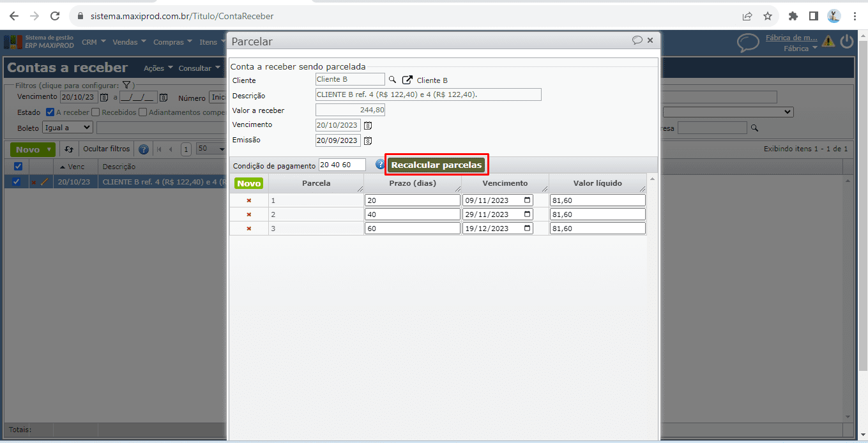Close the Parcelar dialog
Image resolution: width=868 pixels, height=443 pixels.
650,40
